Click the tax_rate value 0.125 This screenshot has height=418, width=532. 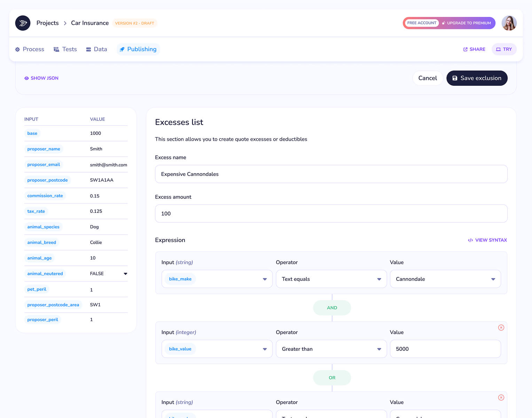[96, 211]
